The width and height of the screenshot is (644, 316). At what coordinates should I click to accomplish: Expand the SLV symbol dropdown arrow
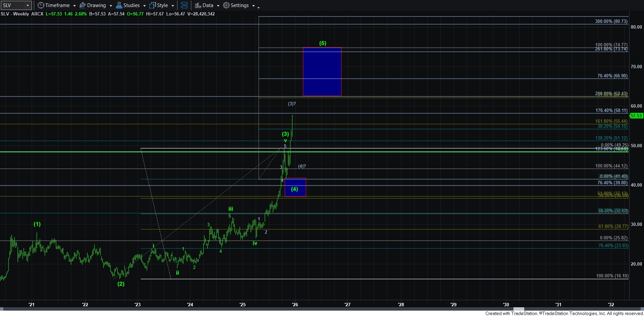coord(28,5)
